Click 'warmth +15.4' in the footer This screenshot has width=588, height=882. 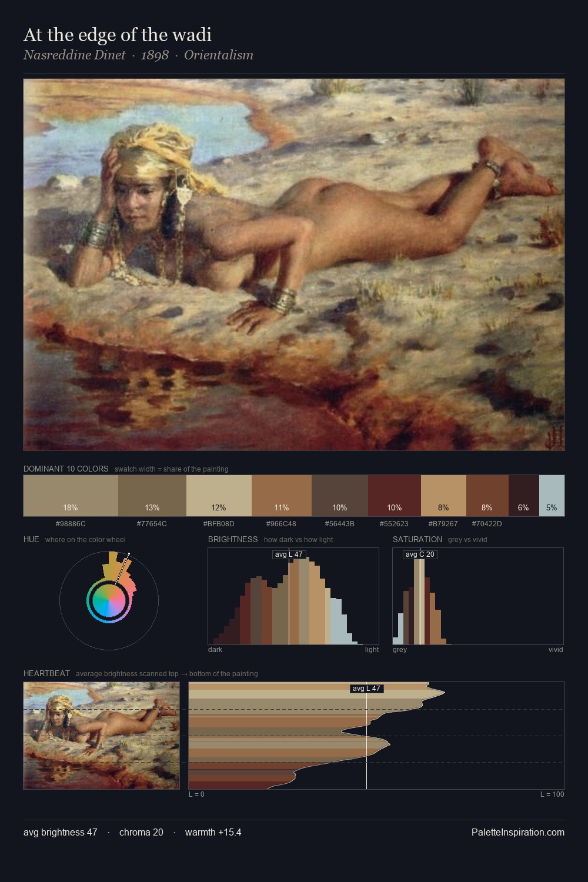tap(213, 833)
